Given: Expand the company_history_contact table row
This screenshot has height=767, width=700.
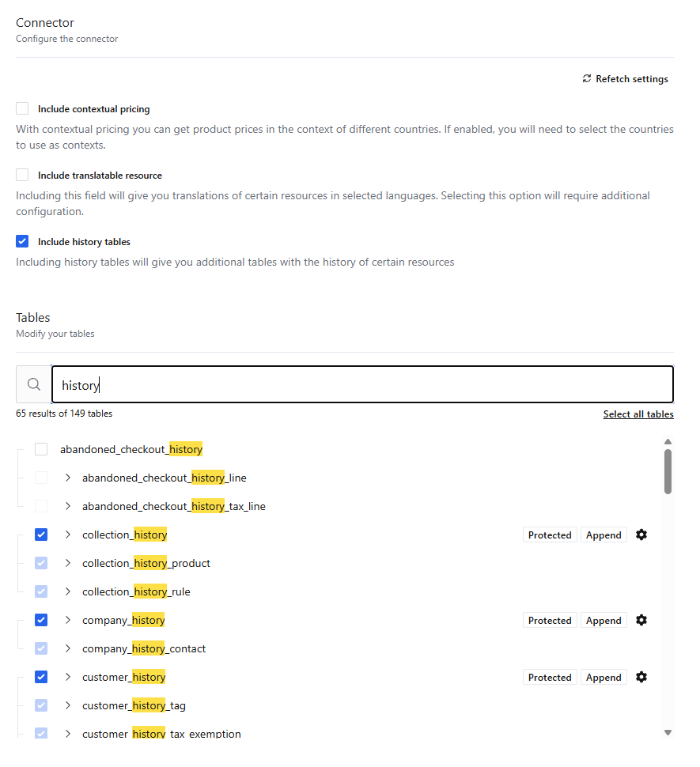Looking at the screenshot, I should tap(68, 649).
